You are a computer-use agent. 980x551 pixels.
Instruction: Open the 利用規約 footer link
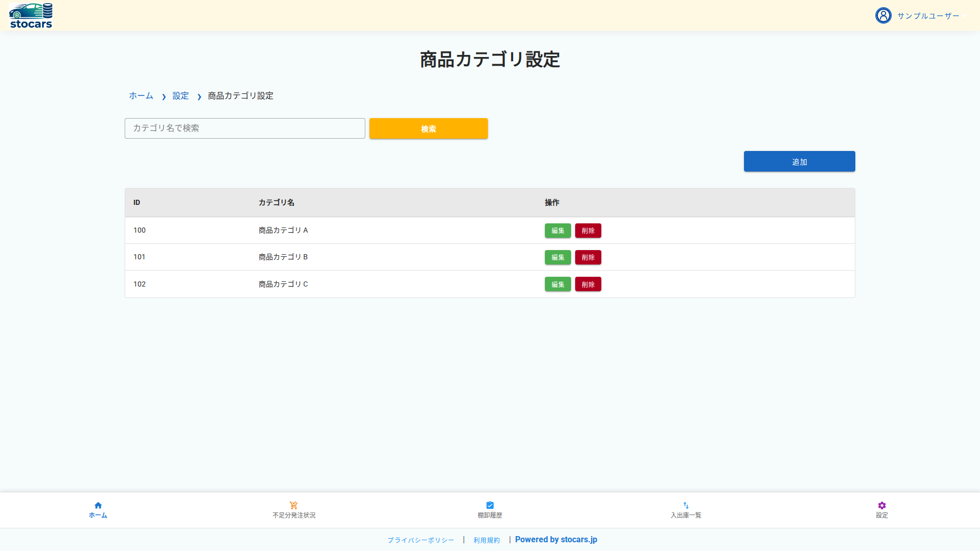486,540
